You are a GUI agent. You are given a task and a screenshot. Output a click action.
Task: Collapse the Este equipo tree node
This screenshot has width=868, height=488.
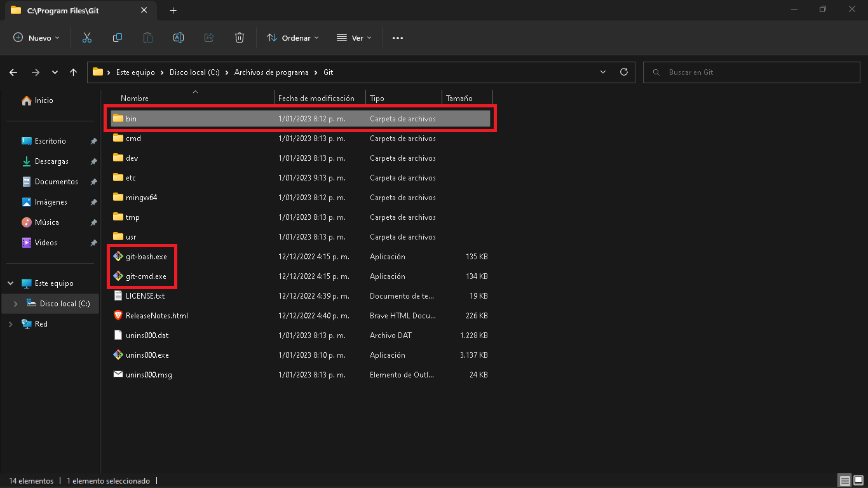11,283
